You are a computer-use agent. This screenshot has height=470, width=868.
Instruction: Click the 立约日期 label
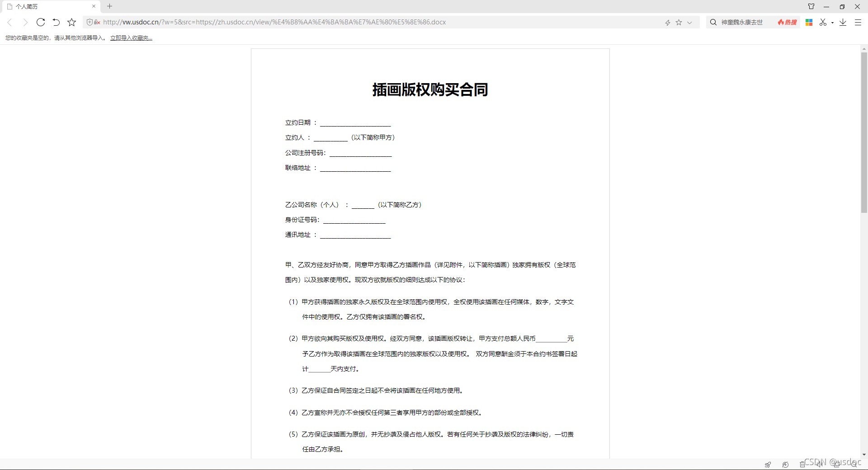point(298,122)
